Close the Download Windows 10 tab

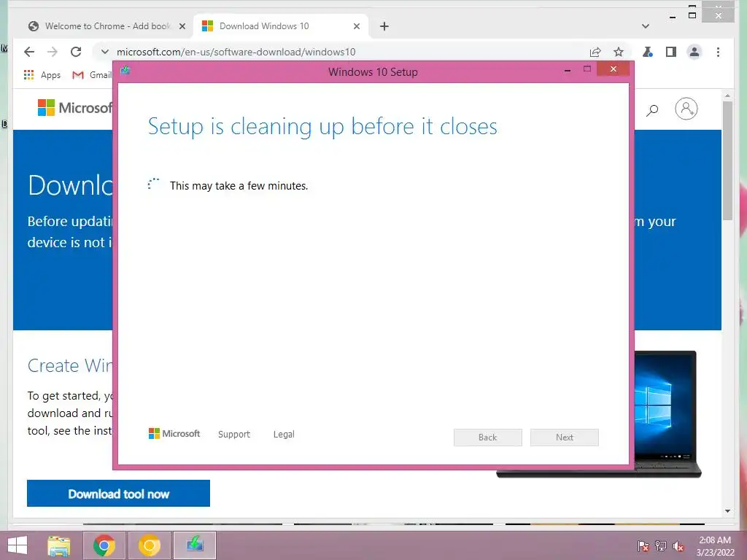[356, 26]
